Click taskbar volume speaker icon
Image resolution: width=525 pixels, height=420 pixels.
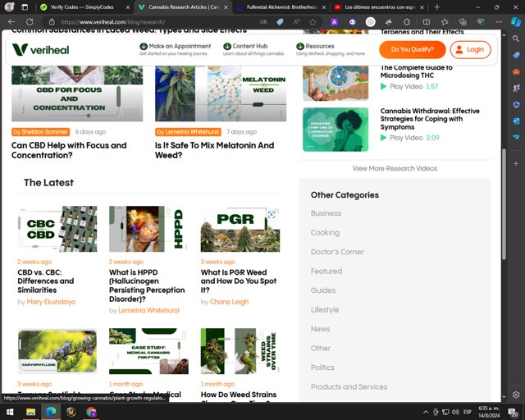(455, 412)
